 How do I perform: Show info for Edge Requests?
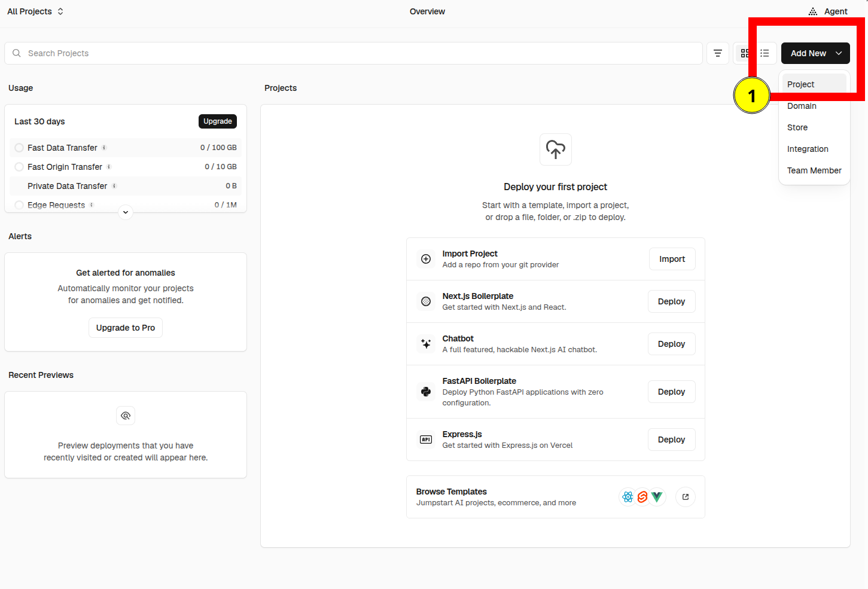(92, 205)
